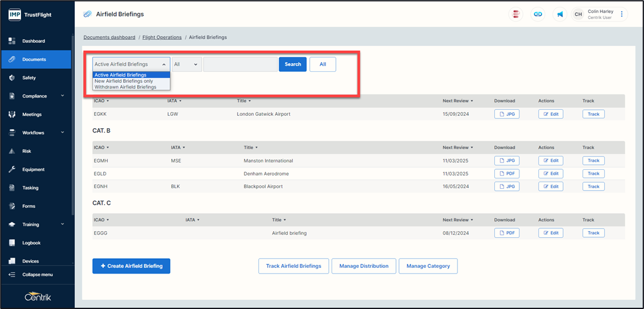Screen dimensions: 644x309
Task: Edit the London Gatwick Airport briefing
Action: tap(550, 114)
